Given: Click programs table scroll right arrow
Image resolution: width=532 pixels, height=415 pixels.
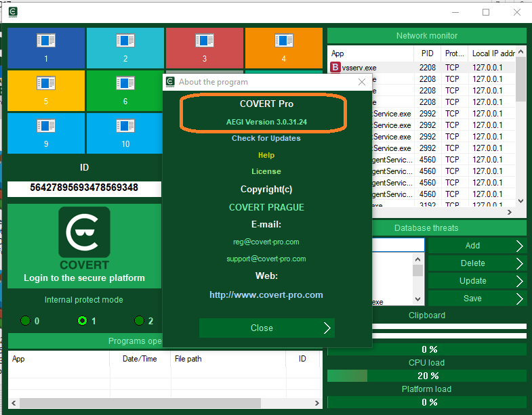Looking at the screenshot, I should (x=317, y=403).
